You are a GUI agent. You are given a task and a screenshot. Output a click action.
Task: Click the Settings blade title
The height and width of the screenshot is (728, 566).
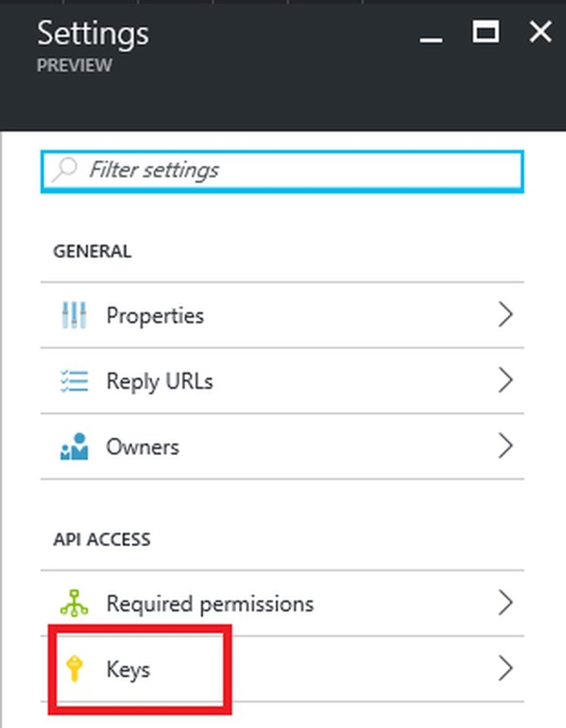[x=93, y=33]
